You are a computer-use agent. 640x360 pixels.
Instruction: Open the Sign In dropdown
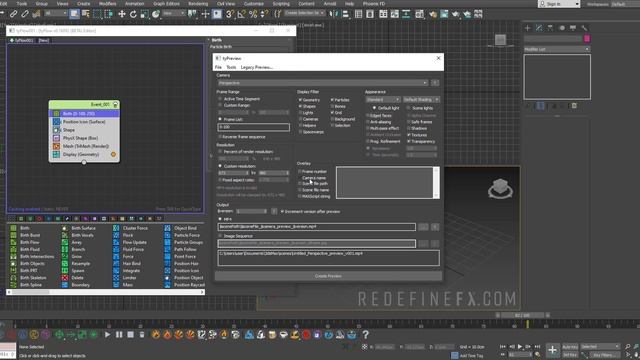559,4
